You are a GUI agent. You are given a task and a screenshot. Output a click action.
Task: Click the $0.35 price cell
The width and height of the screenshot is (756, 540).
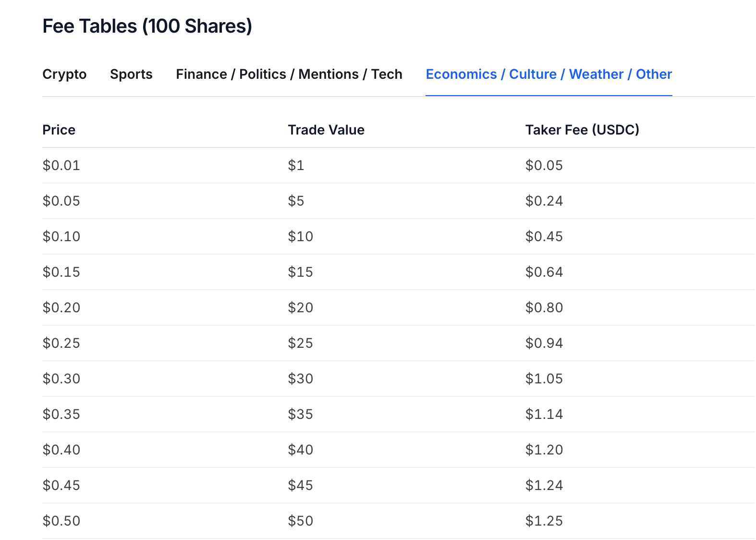61,414
